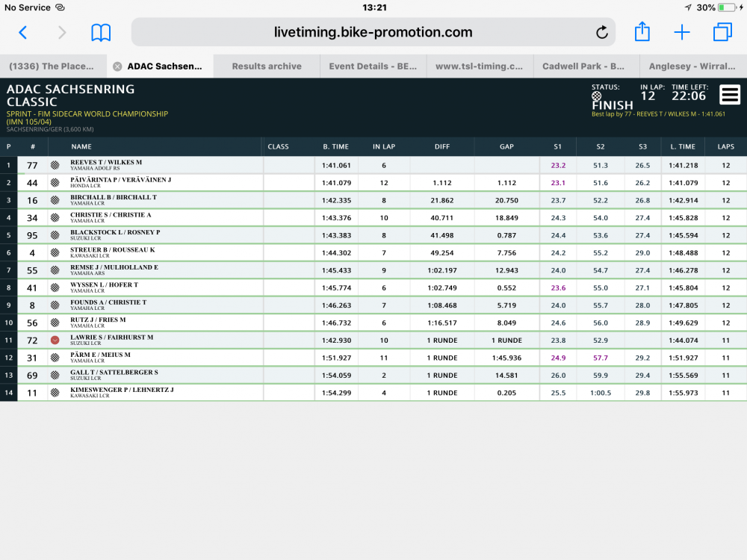
Task: Select the REEVES T / WILKES M name
Action: point(106,162)
